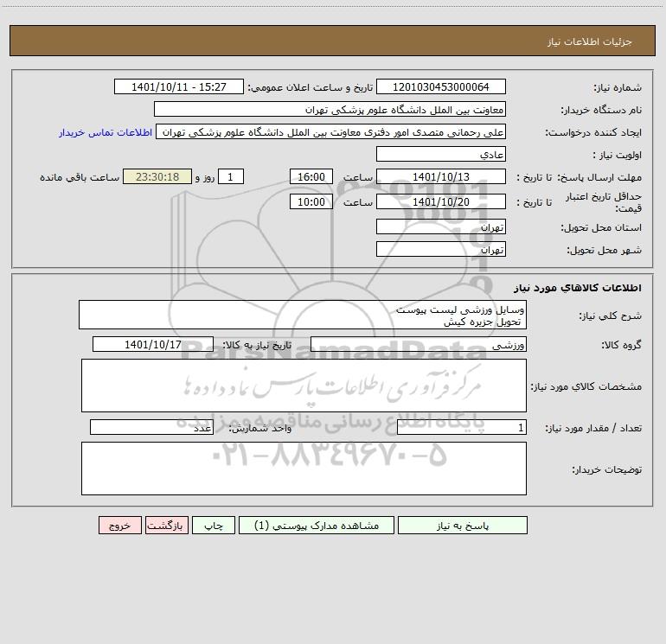Click the چاپ print button
This screenshot has width=666, height=644.
point(214,525)
